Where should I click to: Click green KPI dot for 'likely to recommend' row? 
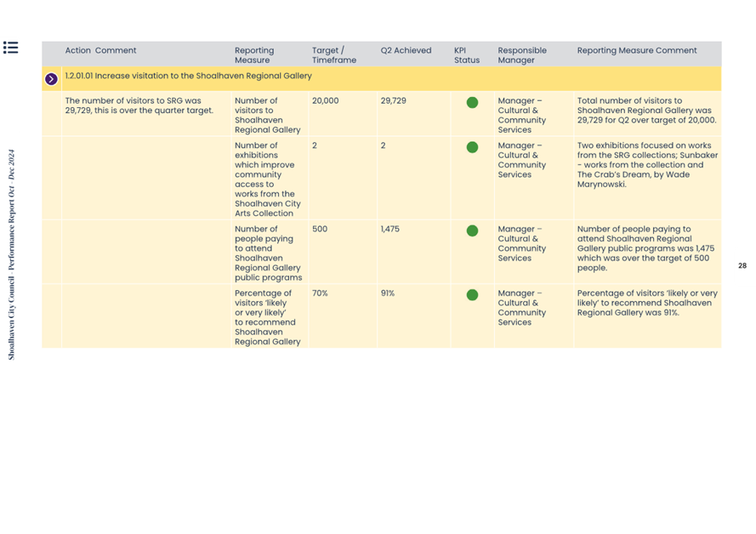click(x=472, y=295)
